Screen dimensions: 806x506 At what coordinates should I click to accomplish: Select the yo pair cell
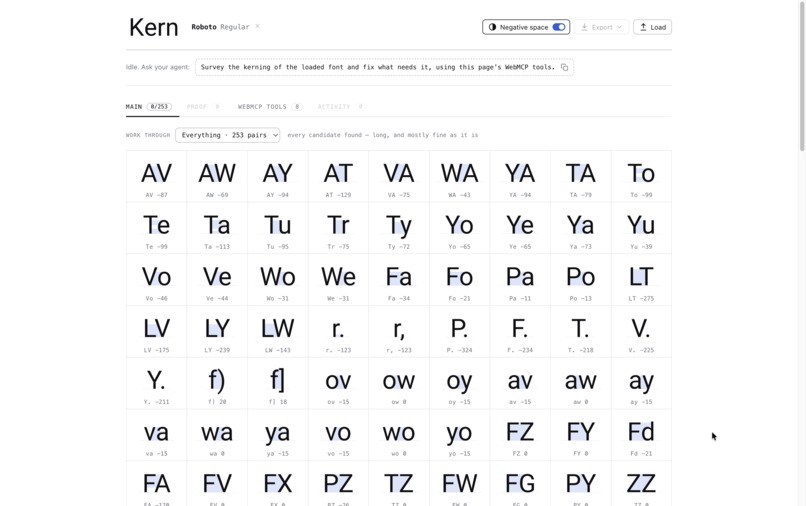coord(460,436)
